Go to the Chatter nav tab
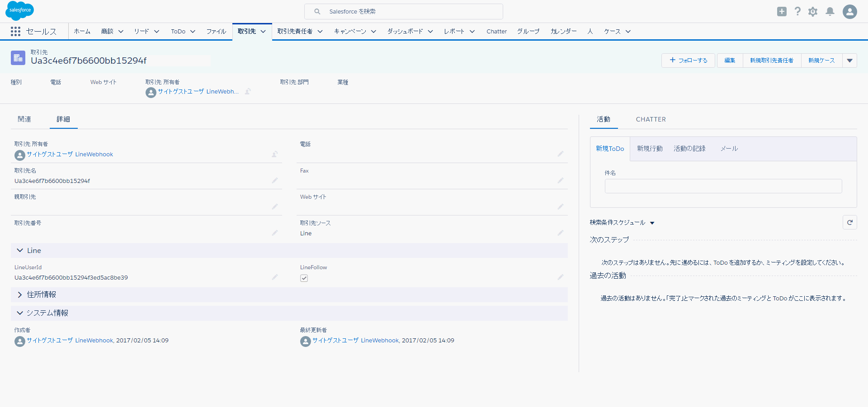Viewport: 868px width, 407px height. tap(496, 32)
